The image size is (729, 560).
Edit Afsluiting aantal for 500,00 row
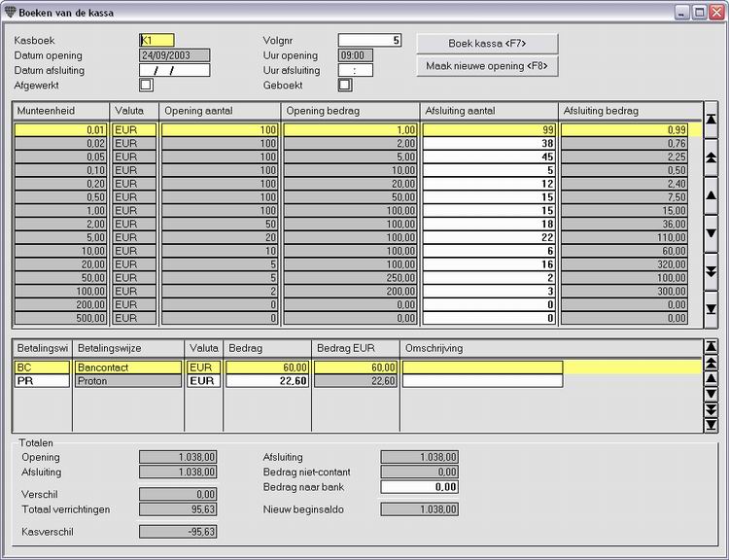pos(489,318)
